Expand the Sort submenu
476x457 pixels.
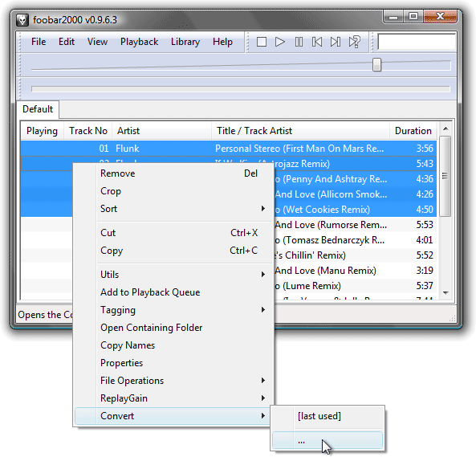[x=174, y=209]
